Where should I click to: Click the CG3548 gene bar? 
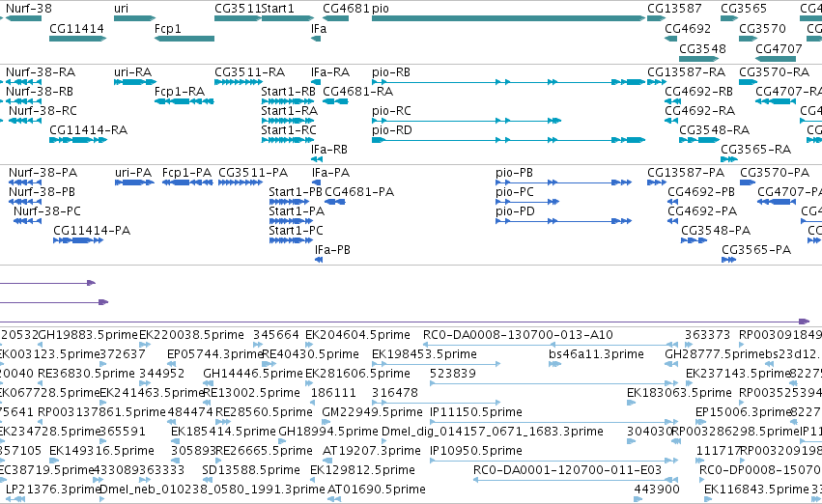[x=698, y=59]
